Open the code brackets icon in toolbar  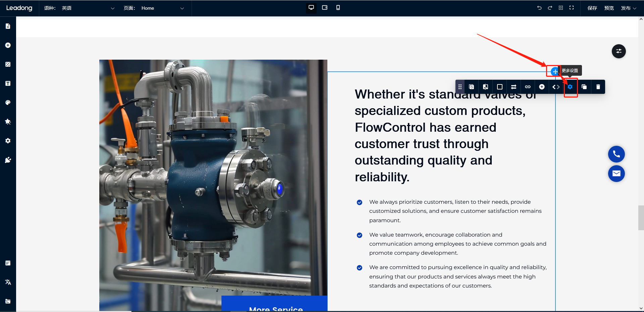click(x=556, y=87)
